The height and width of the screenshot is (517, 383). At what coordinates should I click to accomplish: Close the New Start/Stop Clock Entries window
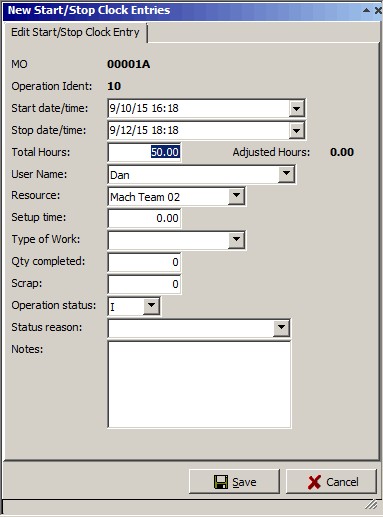click(378, 10)
